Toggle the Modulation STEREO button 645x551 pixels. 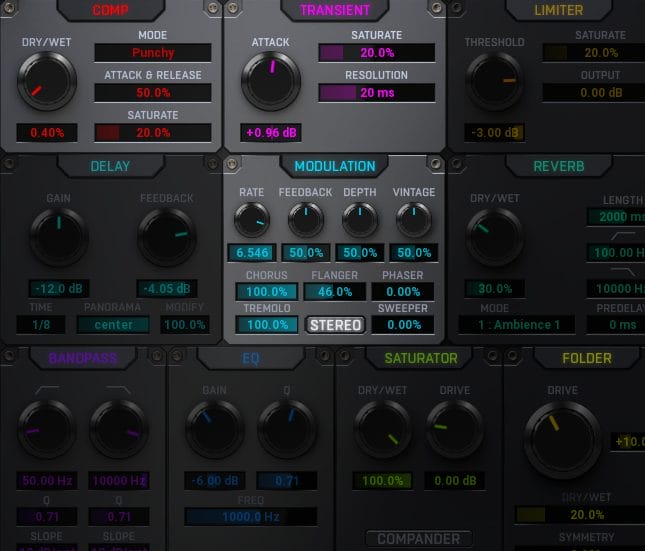(x=335, y=325)
